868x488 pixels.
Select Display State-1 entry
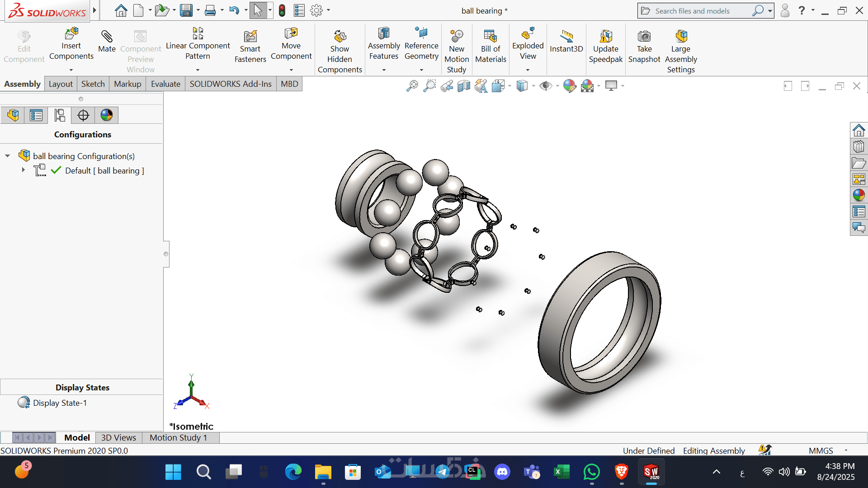click(x=60, y=403)
